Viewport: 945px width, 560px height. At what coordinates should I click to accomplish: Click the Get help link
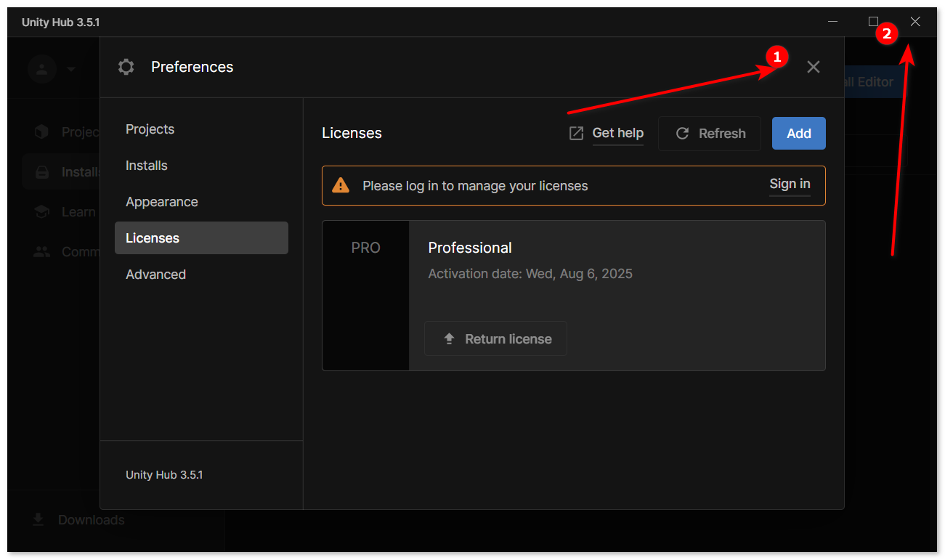[x=617, y=133]
